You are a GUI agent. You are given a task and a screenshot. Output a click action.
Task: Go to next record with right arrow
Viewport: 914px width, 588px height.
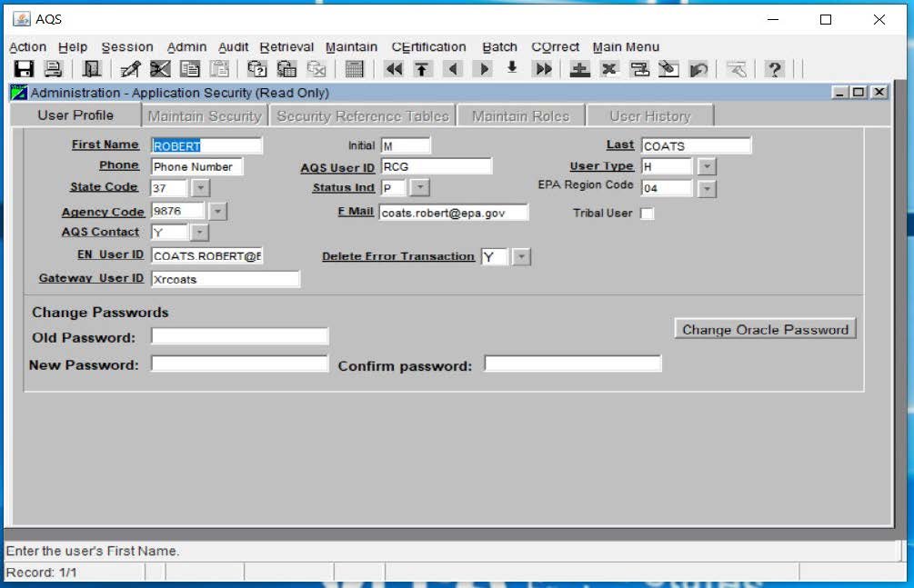(x=483, y=69)
